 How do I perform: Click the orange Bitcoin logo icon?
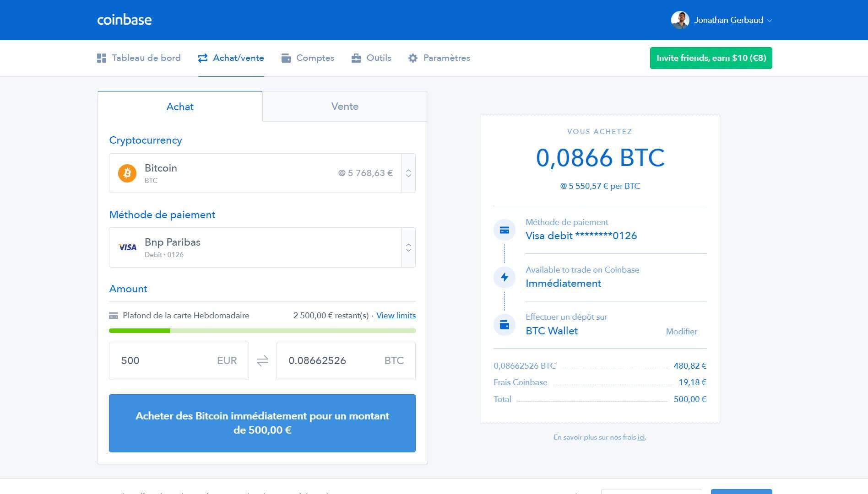pyautogui.click(x=127, y=173)
